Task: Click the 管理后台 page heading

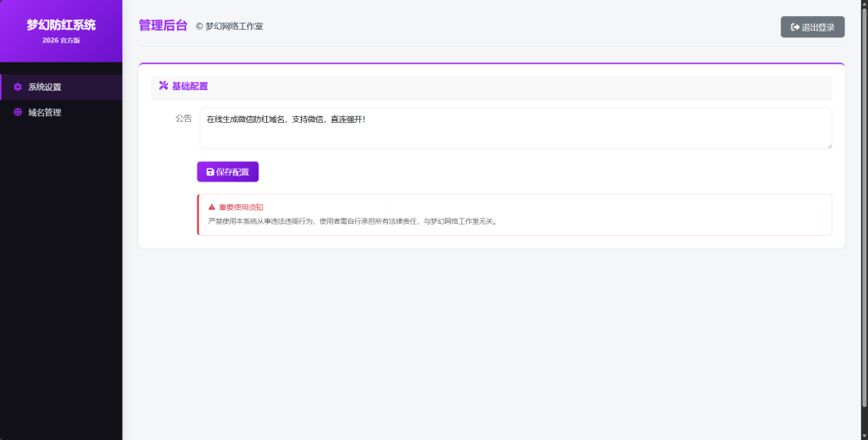Action: click(163, 25)
